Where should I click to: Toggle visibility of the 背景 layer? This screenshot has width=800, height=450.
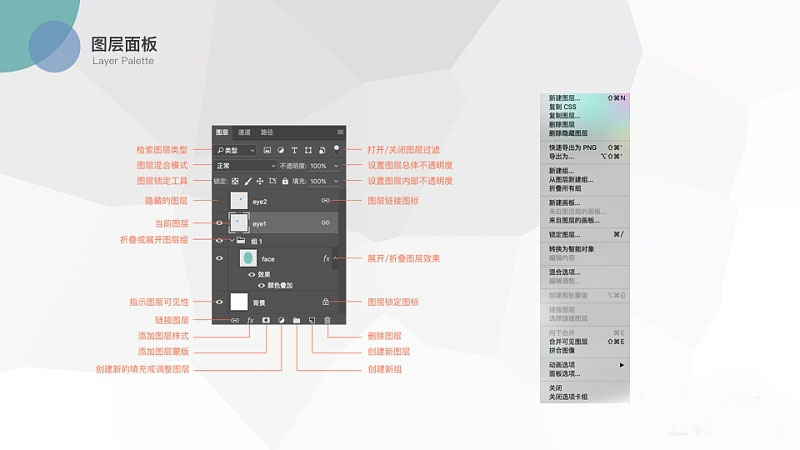point(220,301)
